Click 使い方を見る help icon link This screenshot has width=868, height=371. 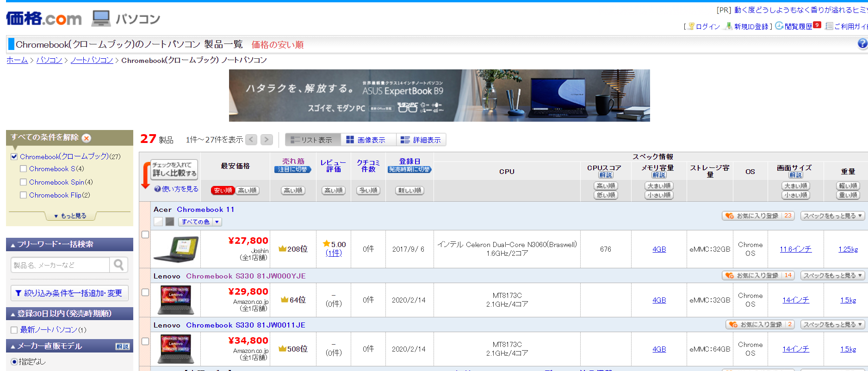pyautogui.click(x=176, y=189)
